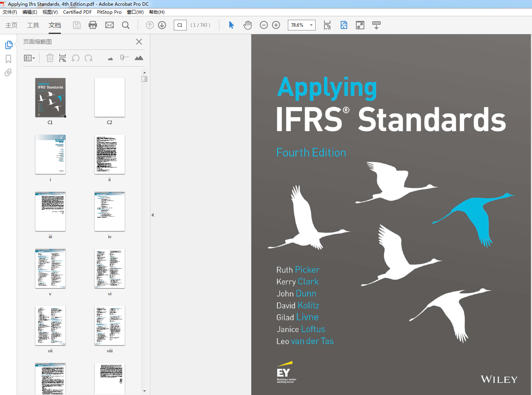
Task: Rotate page counterclockwise icon
Action: [76, 58]
